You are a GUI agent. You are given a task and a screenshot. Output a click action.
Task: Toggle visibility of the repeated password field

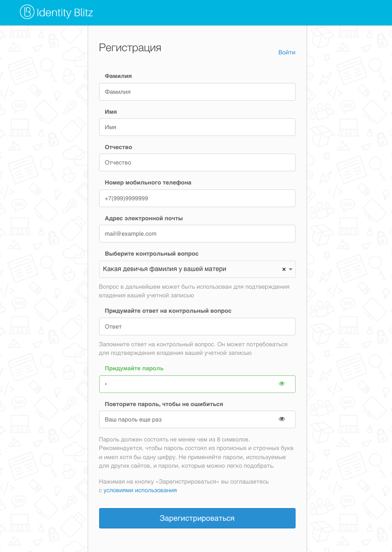pos(282,419)
